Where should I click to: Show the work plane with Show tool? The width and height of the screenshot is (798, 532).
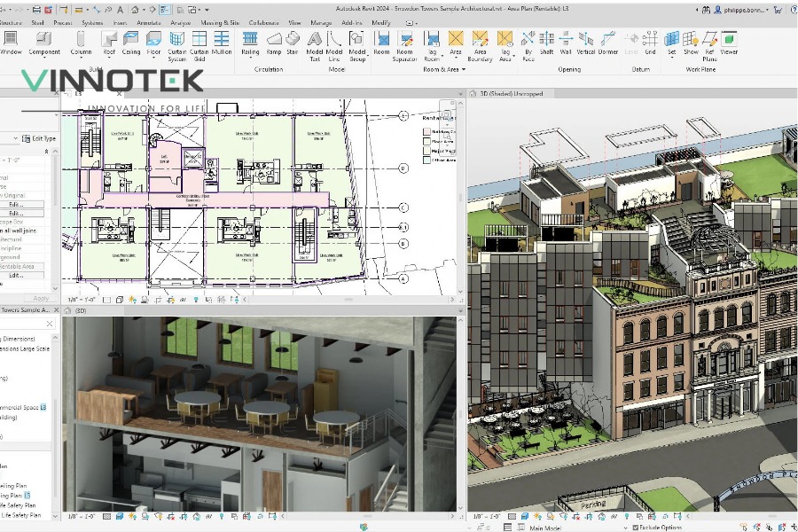pyautogui.click(x=691, y=43)
